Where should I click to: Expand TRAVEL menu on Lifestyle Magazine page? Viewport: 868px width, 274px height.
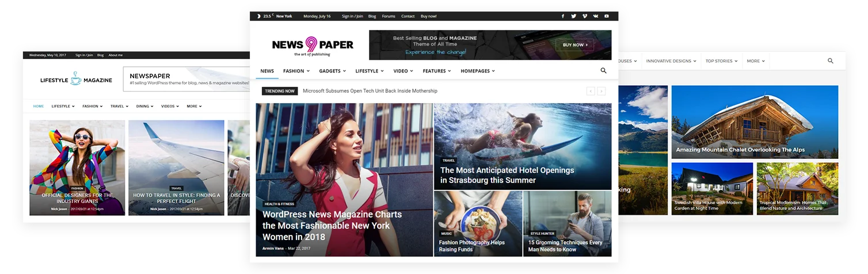(x=120, y=106)
